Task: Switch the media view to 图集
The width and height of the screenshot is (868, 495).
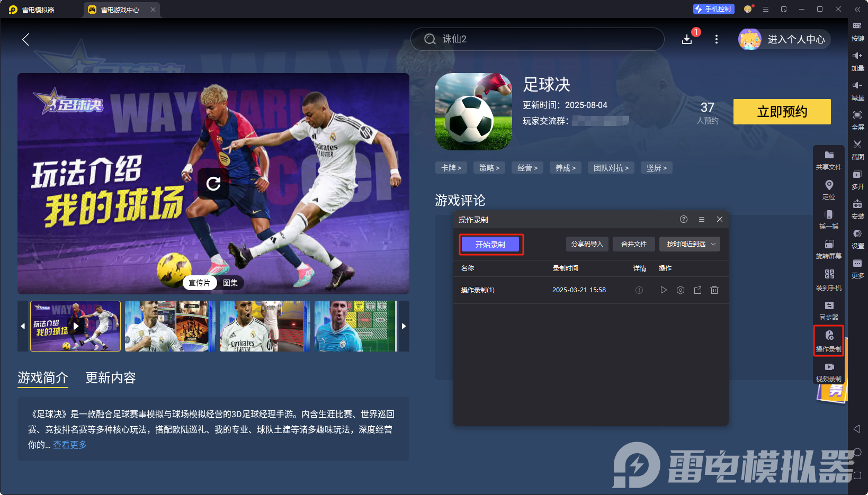Action: [230, 283]
